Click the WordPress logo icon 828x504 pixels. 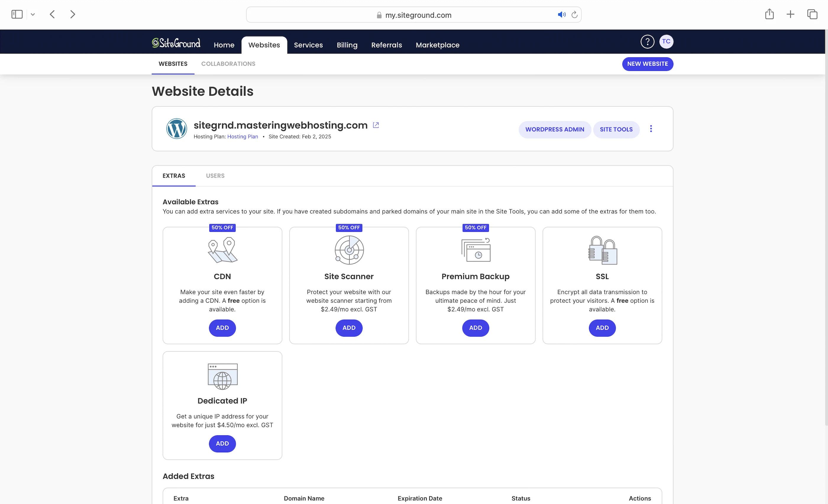177,129
